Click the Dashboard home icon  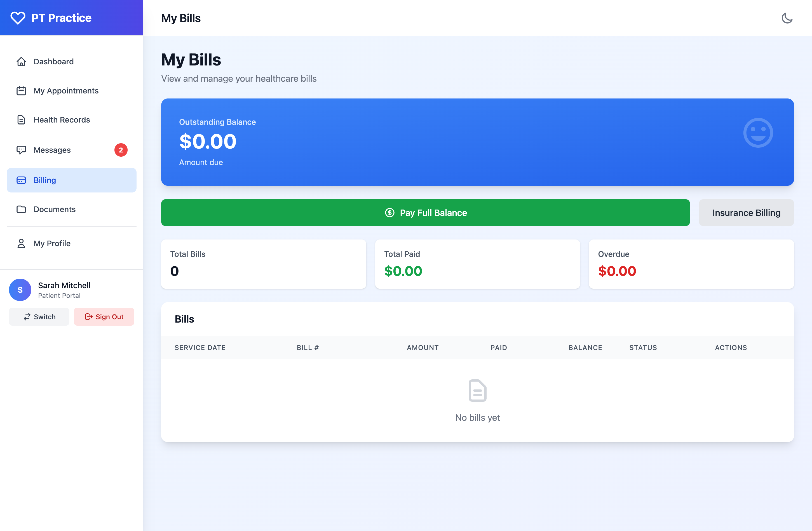pos(21,61)
